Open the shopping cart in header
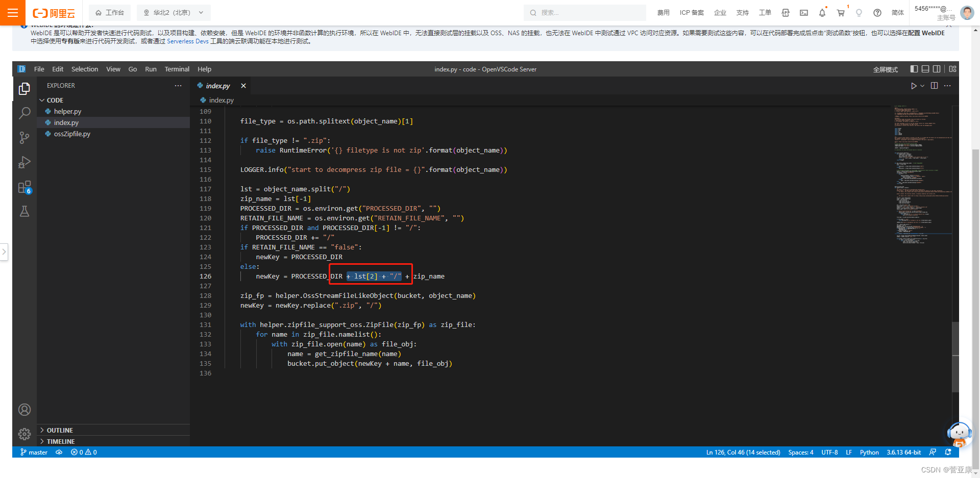 coord(841,13)
